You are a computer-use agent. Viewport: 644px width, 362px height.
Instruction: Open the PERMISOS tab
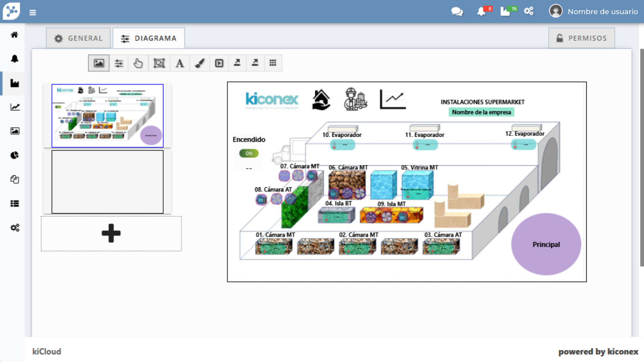582,38
